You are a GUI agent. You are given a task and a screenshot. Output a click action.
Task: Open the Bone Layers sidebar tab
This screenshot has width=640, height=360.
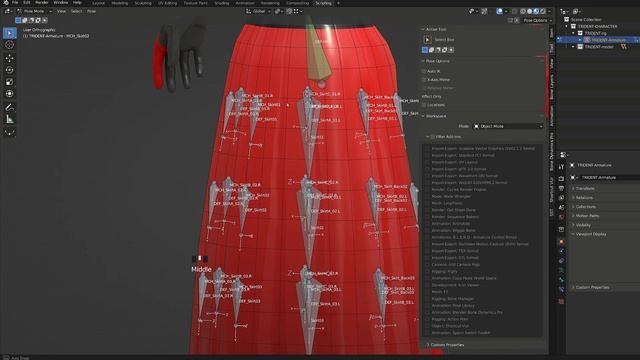point(551,87)
